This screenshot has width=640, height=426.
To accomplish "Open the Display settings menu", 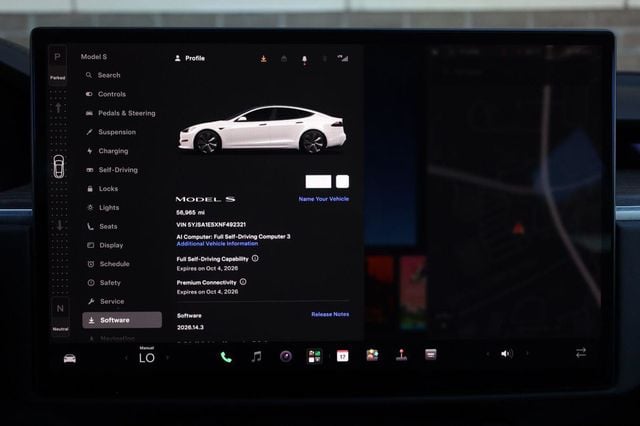I will 105,245.
